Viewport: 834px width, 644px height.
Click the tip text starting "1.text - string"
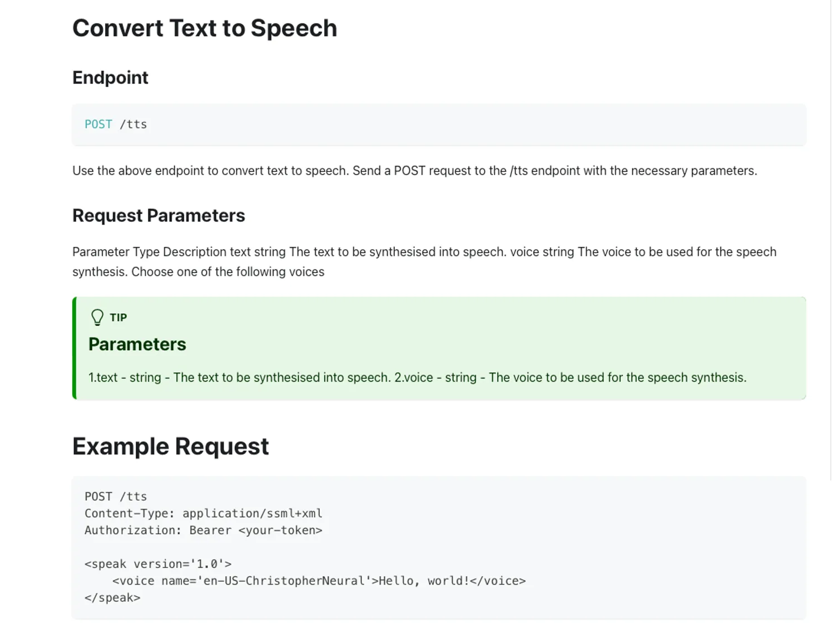pyautogui.click(x=418, y=378)
